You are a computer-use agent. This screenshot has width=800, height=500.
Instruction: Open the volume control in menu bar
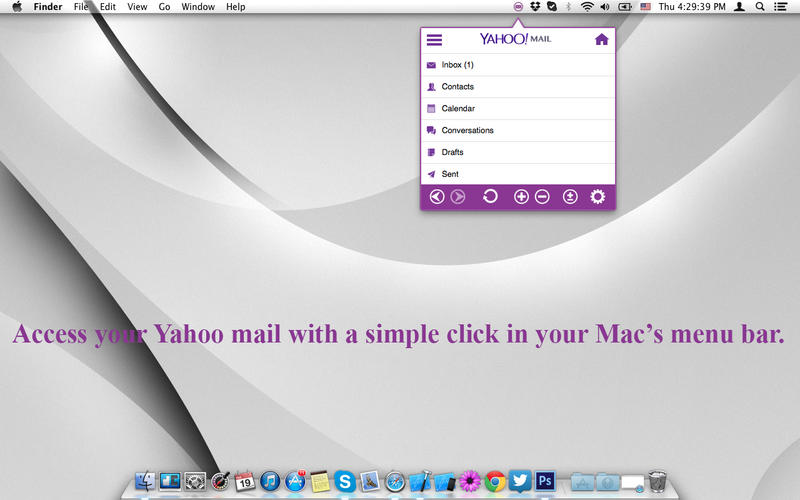coord(605,7)
